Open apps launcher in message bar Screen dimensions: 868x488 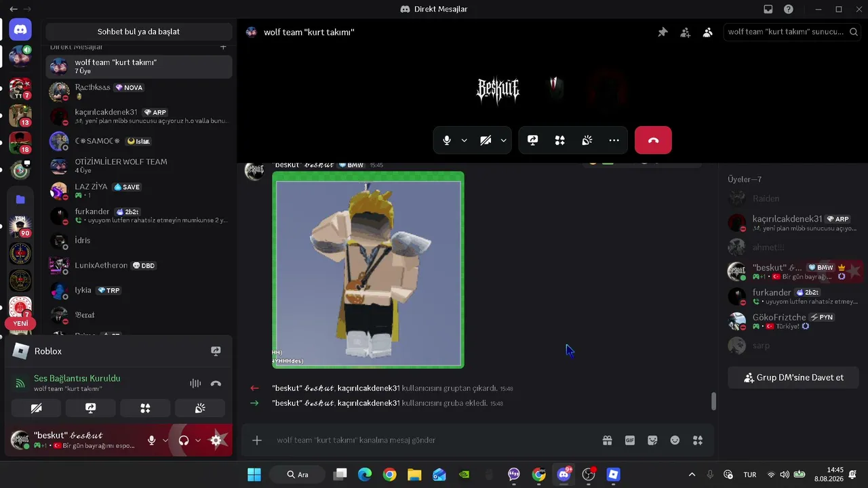click(x=698, y=440)
